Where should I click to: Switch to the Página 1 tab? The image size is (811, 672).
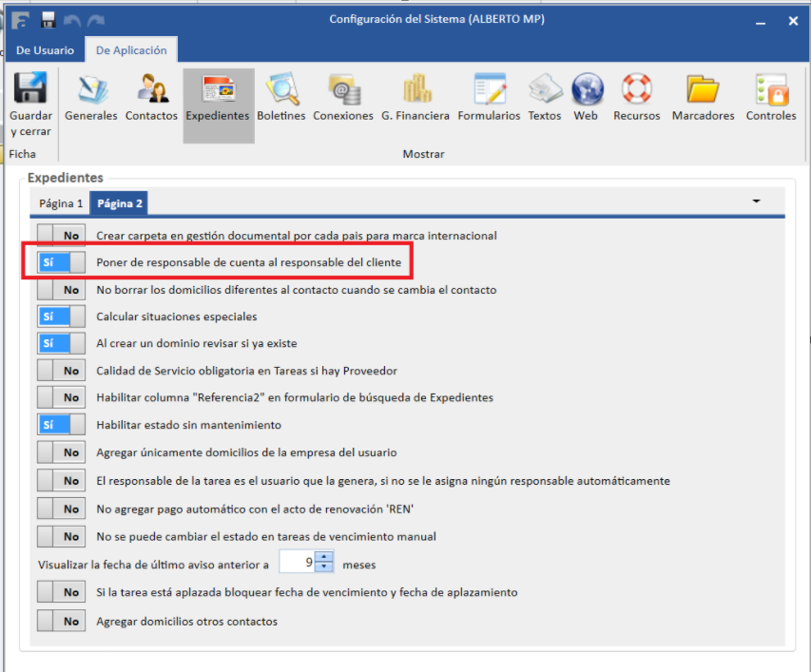(61, 203)
